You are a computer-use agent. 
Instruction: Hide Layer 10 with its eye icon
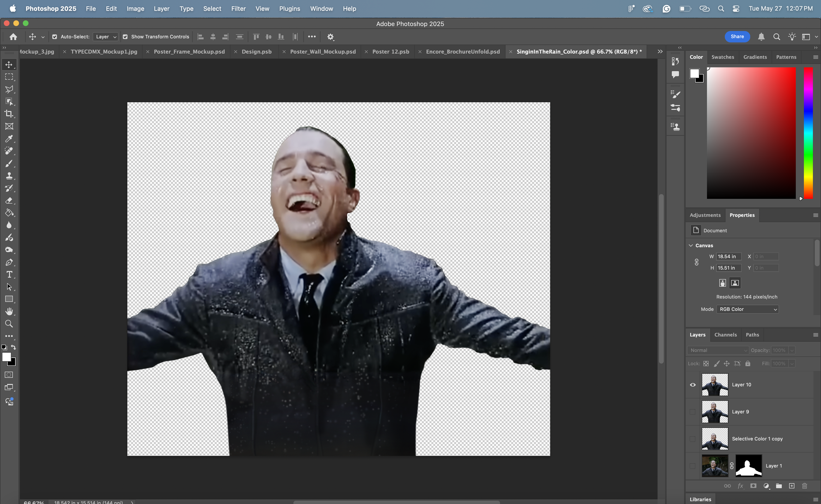pyautogui.click(x=693, y=385)
